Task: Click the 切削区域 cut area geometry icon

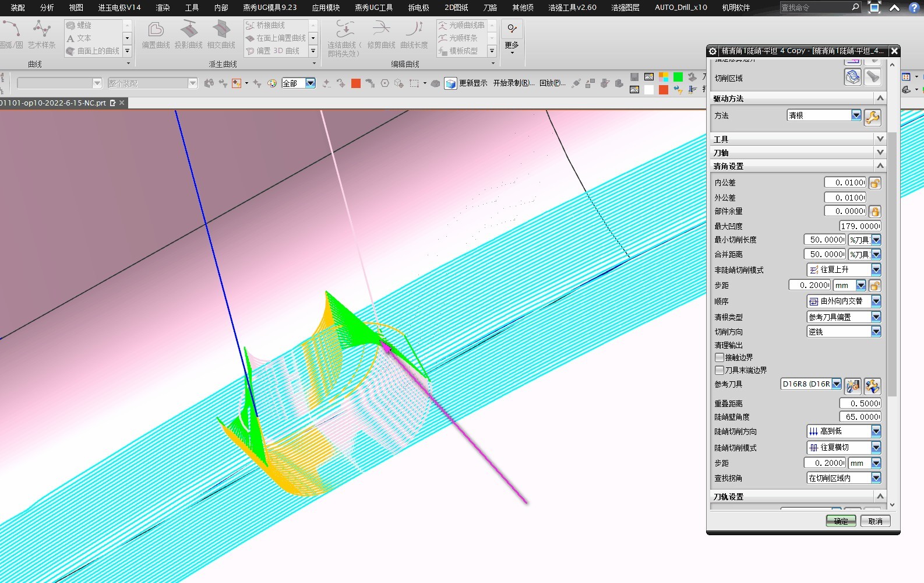Action: pyautogui.click(x=853, y=77)
